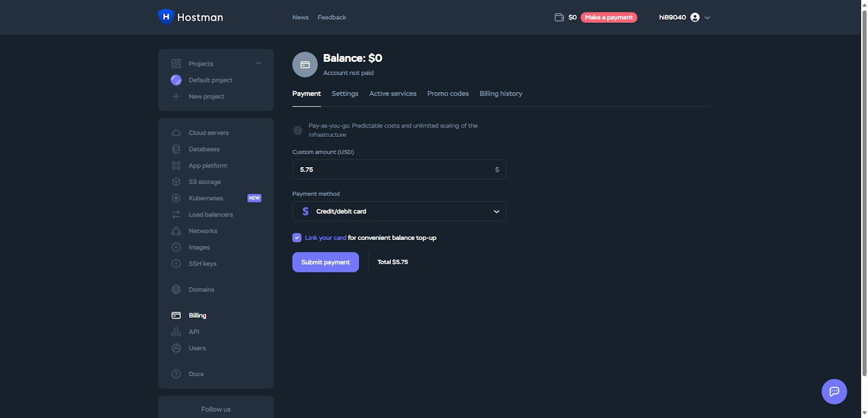Click the Docs question mark icon
This screenshot has width=868, height=418.
click(x=176, y=374)
